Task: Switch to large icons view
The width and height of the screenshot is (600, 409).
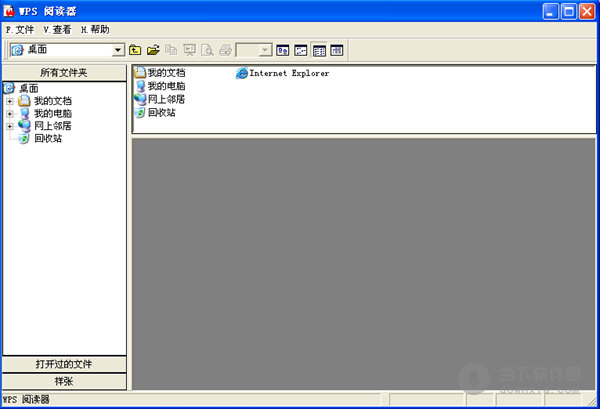Action: click(283, 50)
